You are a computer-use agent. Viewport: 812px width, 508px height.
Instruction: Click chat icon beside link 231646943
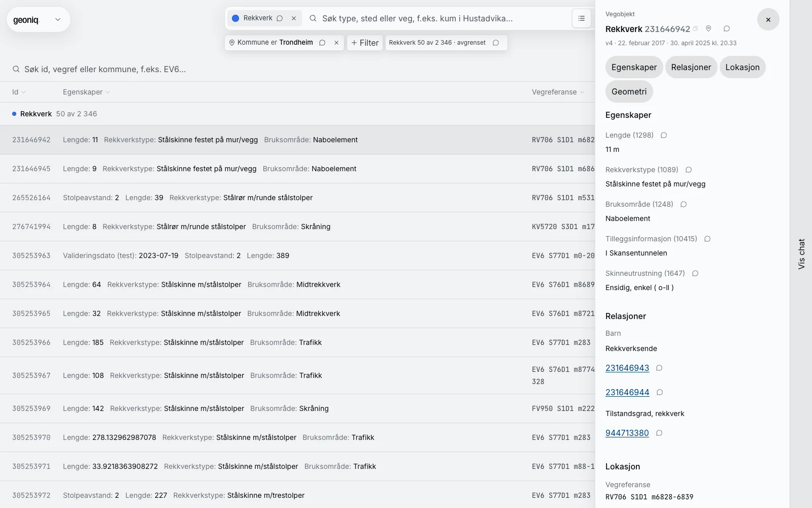659,368
